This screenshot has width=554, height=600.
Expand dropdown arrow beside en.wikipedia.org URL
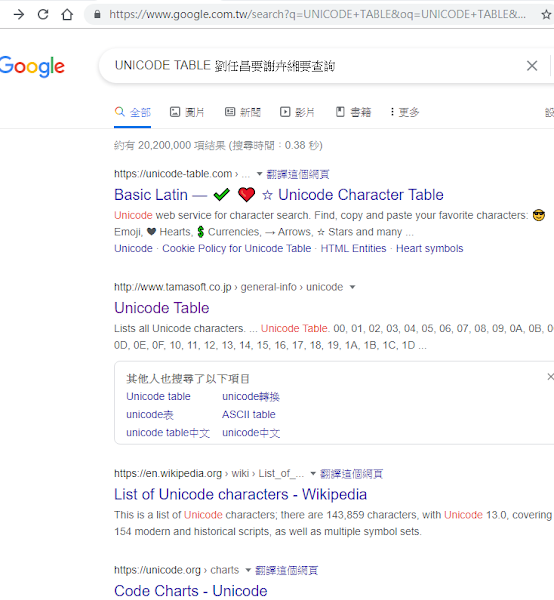tap(313, 474)
